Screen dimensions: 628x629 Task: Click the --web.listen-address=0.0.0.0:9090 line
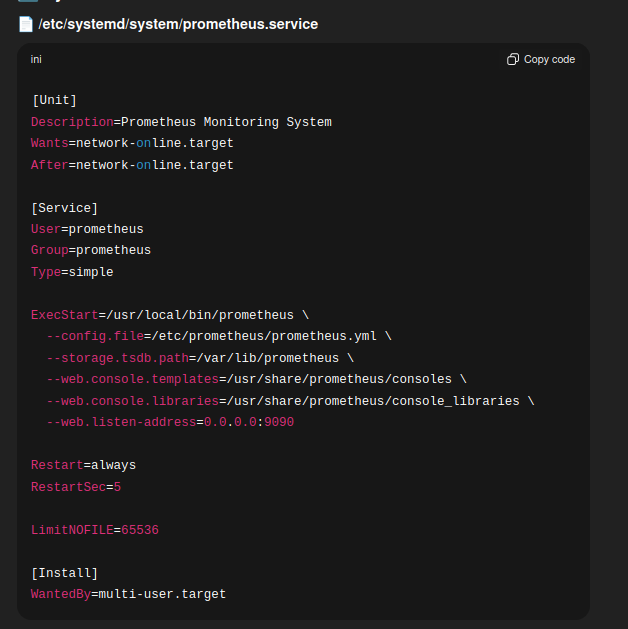point(170,422)
